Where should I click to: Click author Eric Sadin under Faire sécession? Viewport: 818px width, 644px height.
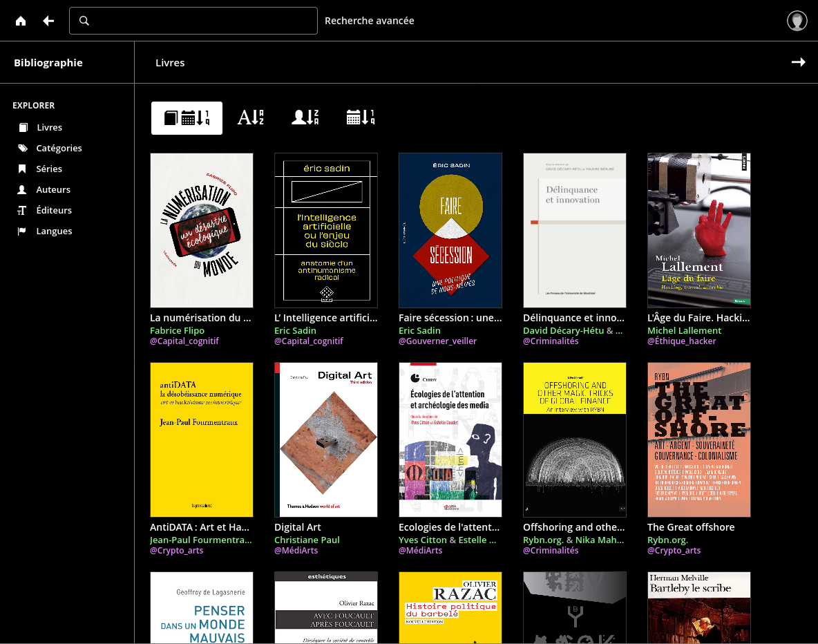pyautogui.click(x=419, y=331)
